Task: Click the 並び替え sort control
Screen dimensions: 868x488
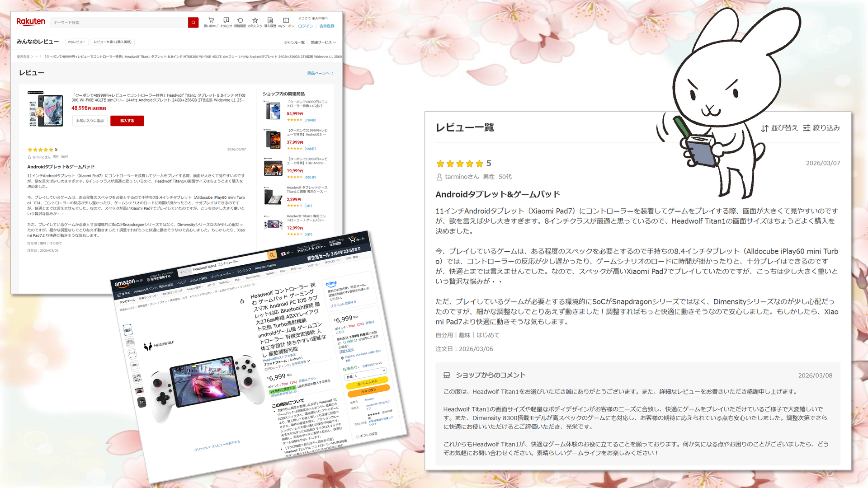Action: click(779, 128)
